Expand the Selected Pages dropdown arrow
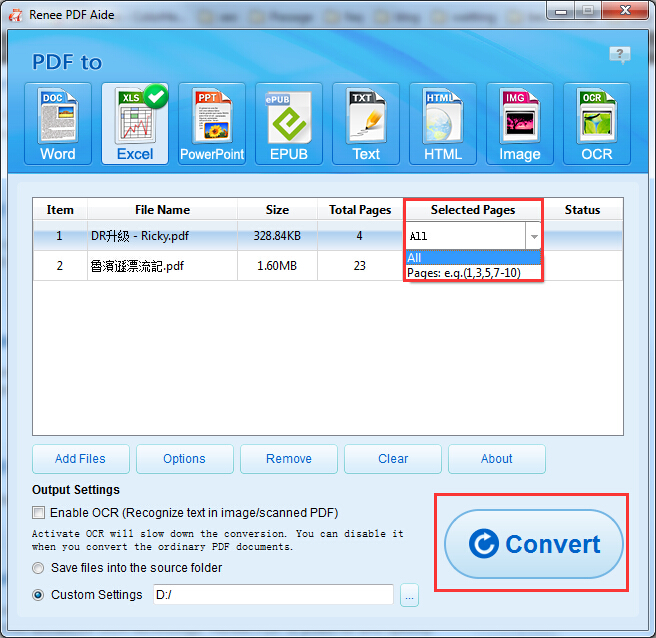656x638 pixels. point(534,237)
